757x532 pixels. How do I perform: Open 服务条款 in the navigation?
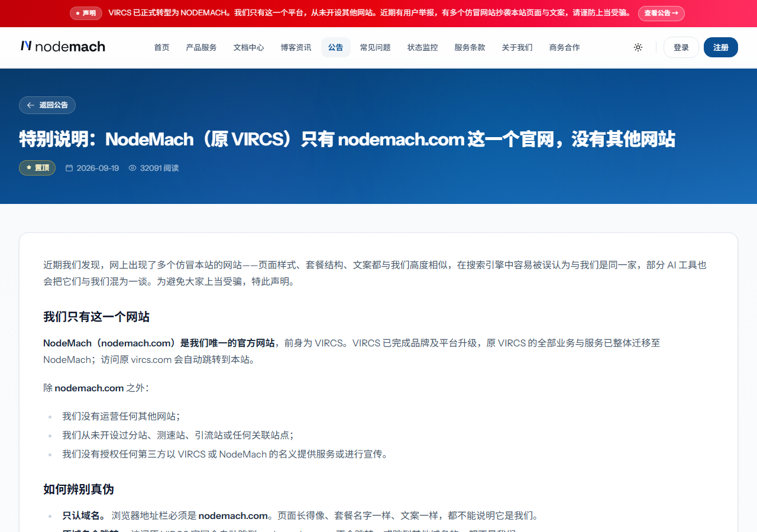coord(470,47)
